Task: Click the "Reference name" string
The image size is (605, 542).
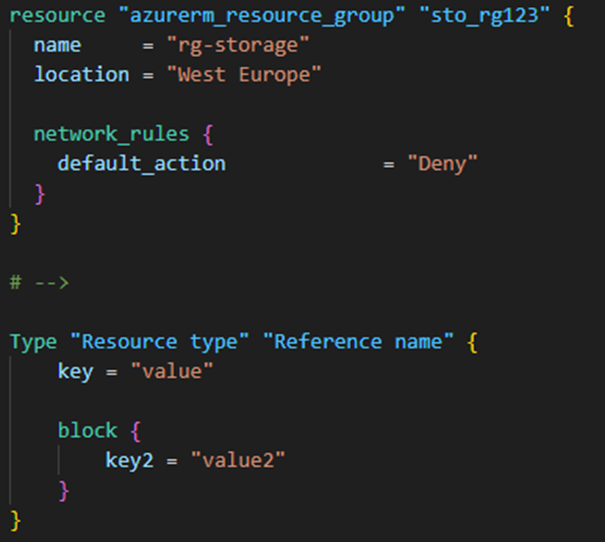Action: 358,342
